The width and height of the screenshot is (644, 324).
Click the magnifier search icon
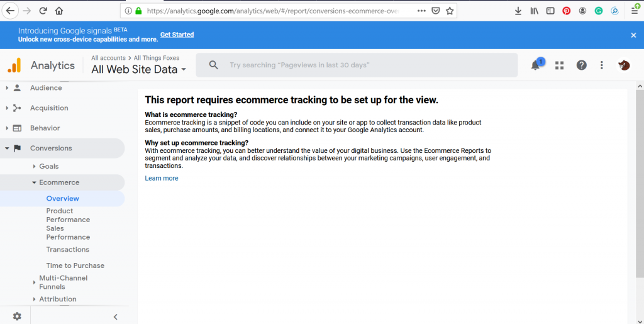pos(214,65)
